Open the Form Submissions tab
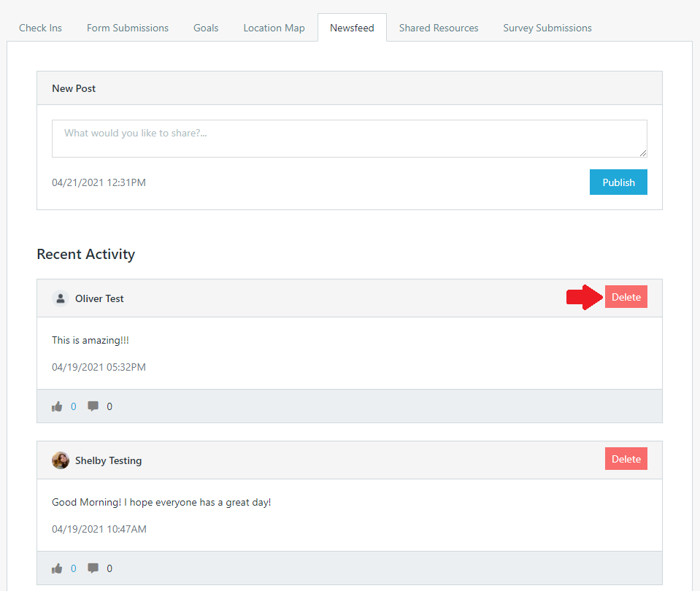This screenshot has width=700, height=591. [x=128, y=28]
